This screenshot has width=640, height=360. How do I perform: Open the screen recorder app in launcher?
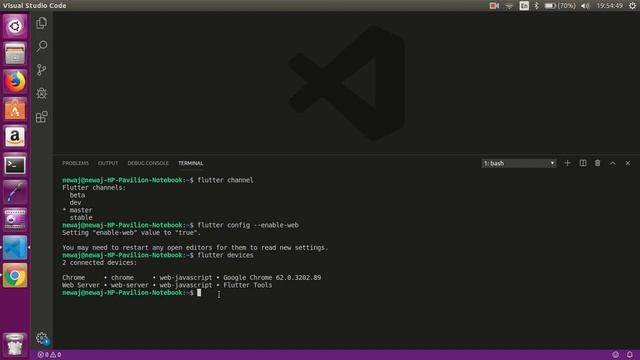[x=15, y=220]
